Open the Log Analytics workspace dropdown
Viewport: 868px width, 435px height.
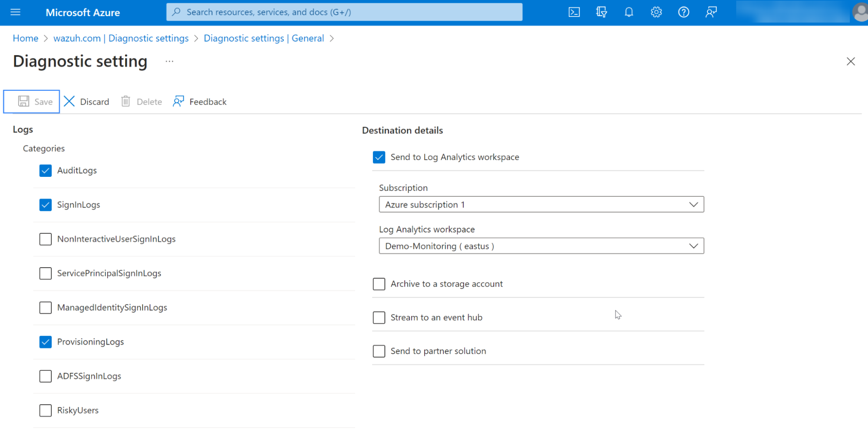click(541, 246)
